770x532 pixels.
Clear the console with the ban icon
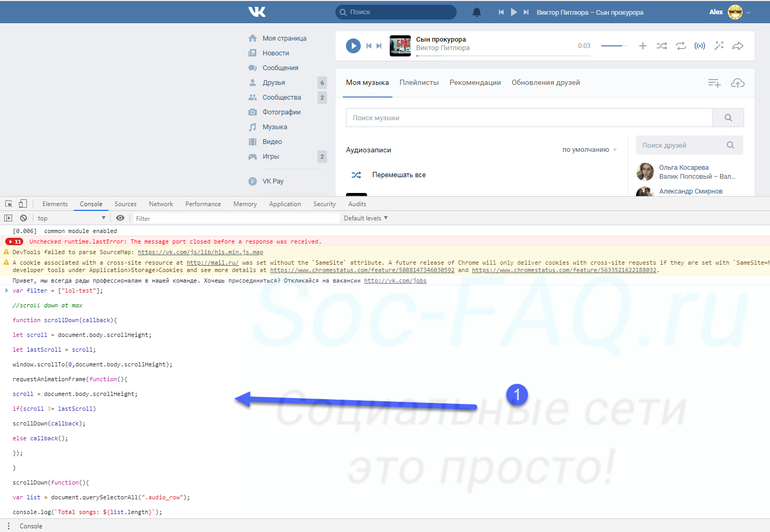pos(23,218)
